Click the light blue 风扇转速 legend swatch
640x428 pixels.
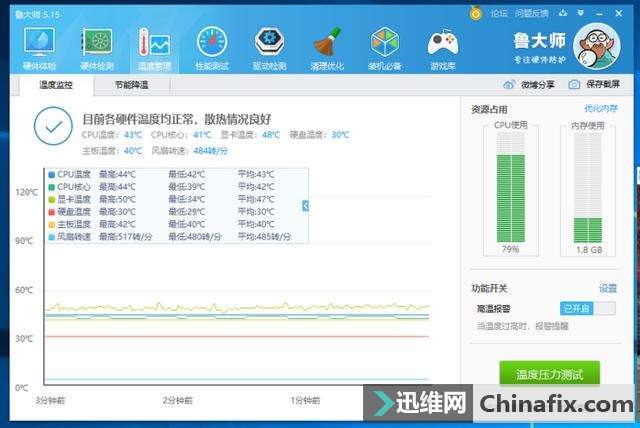pyautogui.click(x=51, y=237)
